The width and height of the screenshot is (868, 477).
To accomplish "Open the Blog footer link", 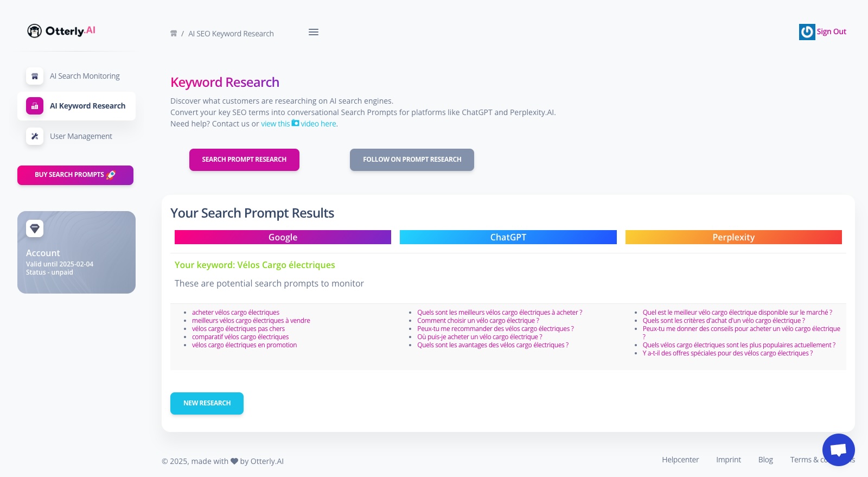I will [765, 460].
